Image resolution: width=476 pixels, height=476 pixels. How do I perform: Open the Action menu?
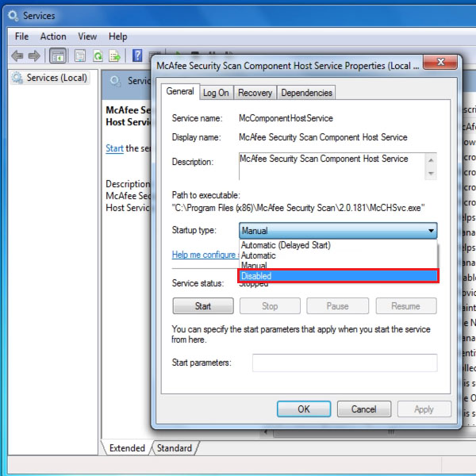[x=53, y=36]
